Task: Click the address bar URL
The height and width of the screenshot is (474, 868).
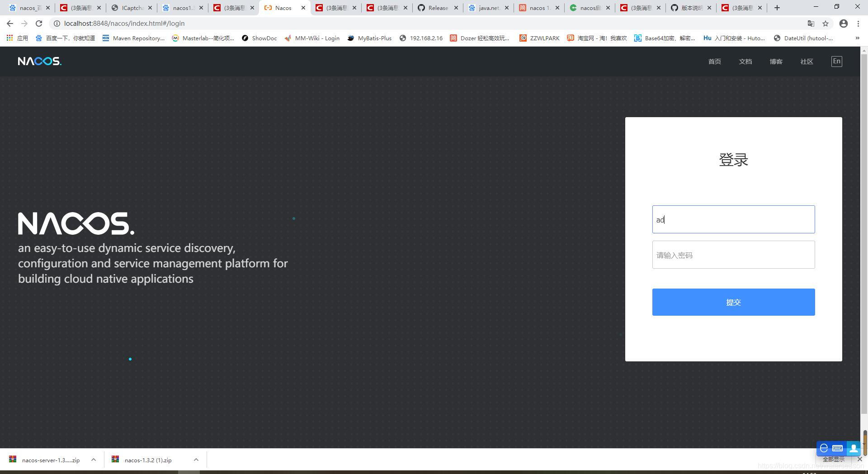Action: pos(124,24)
